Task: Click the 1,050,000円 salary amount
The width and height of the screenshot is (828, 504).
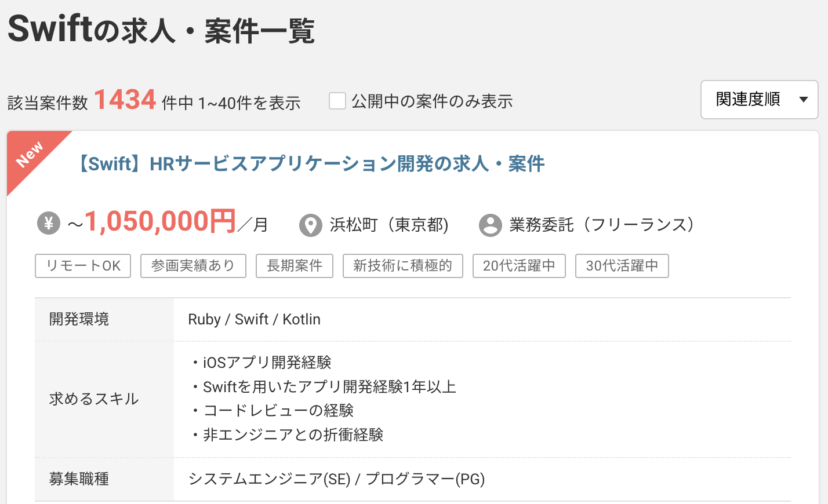Action: tap(161, 221)
